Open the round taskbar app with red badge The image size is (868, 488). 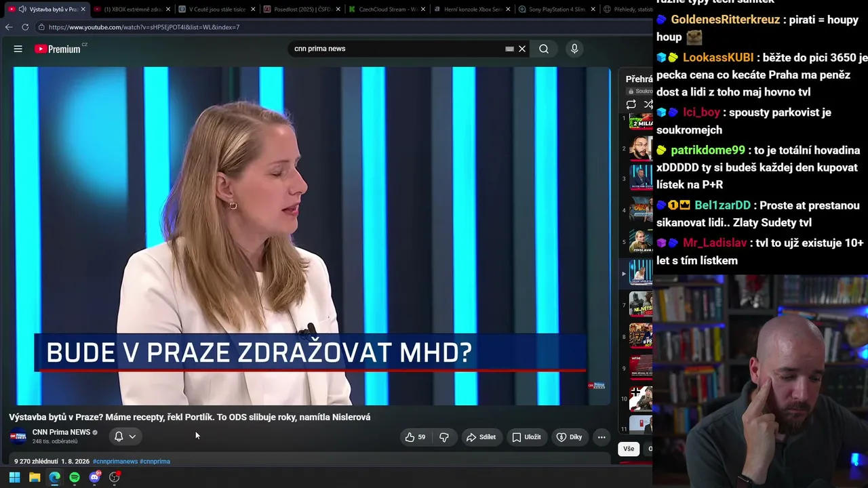click(115, 477)
